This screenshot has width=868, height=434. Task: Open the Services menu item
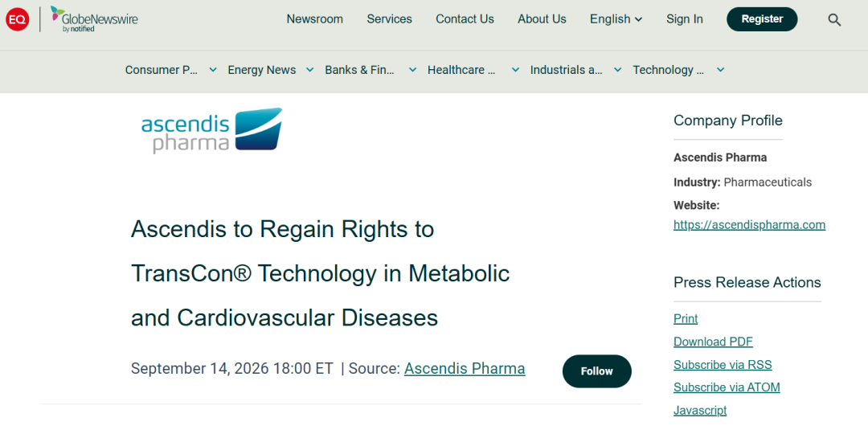point(389,19)
